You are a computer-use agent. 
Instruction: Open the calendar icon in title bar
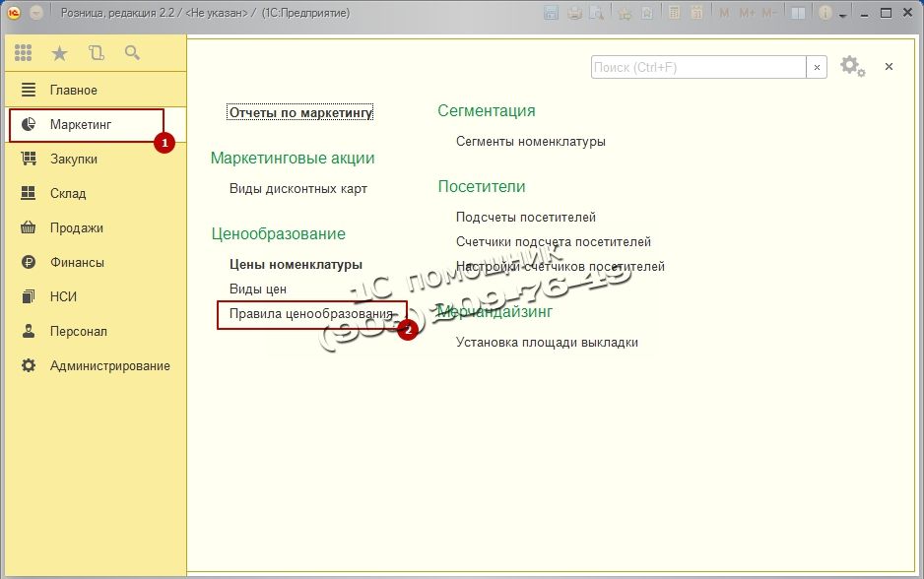coord(696,13)
